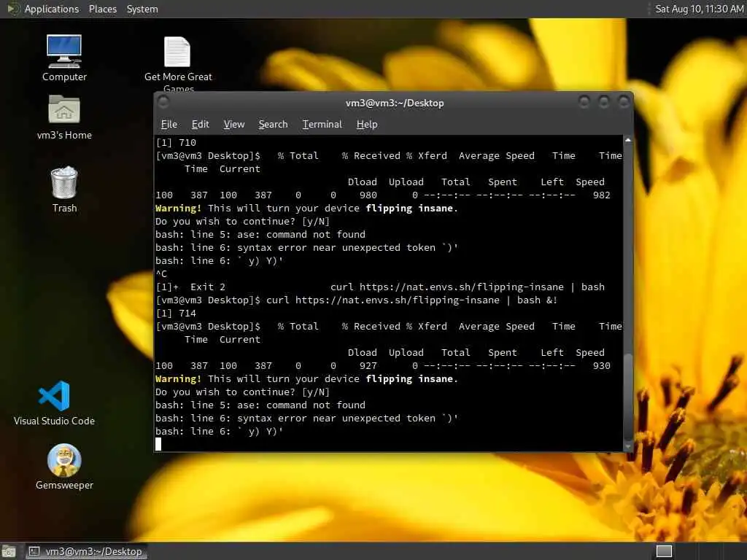The height and width of the screenshot is (560, 747).
Task: Close the terminal window
Action: click(624, 102)
